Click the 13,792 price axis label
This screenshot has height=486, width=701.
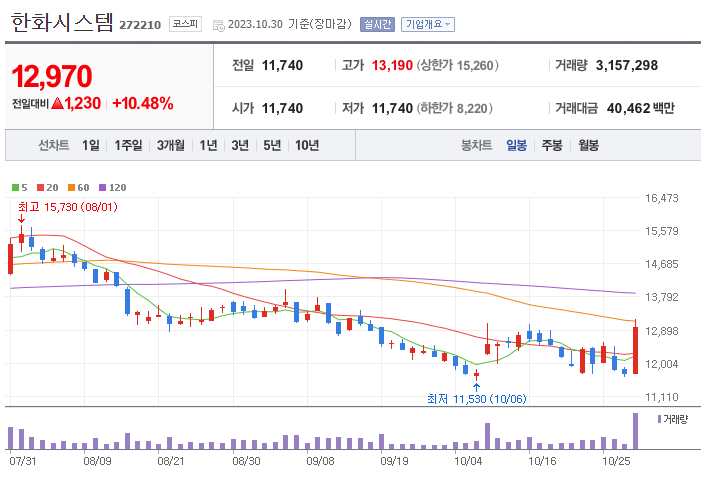[662, 297]
